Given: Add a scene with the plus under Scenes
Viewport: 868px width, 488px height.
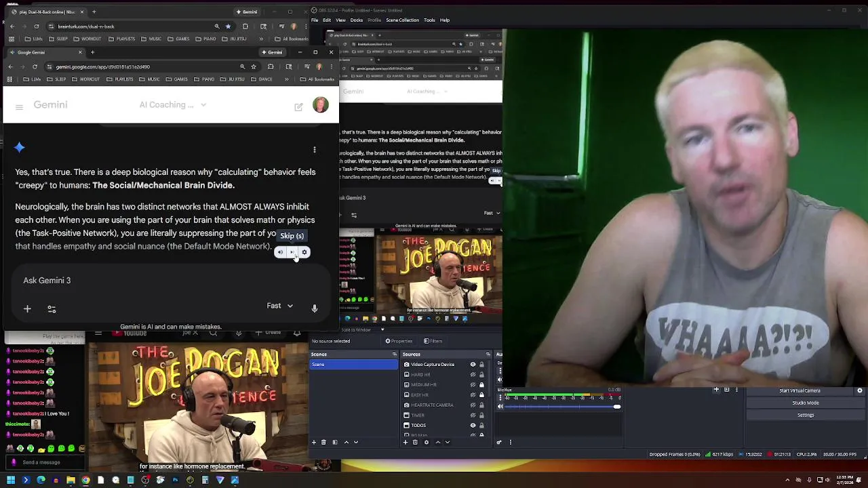Looking at the screenshot, I should click(x=313, y=442).
